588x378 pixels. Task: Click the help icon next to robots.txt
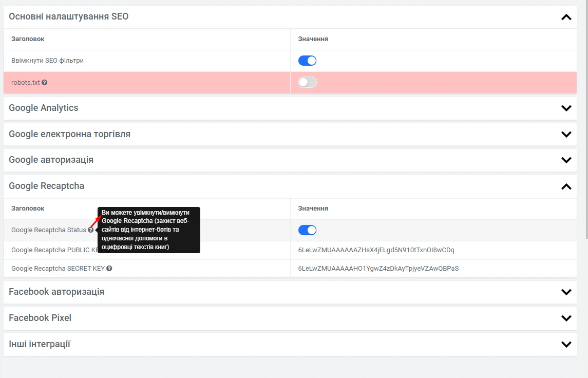coord(45,83)
